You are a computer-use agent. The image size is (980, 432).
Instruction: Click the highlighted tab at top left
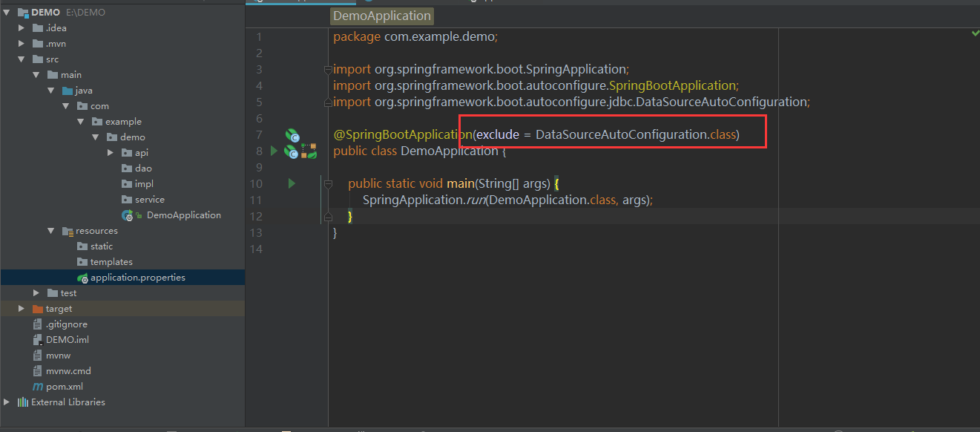point(300,2)
